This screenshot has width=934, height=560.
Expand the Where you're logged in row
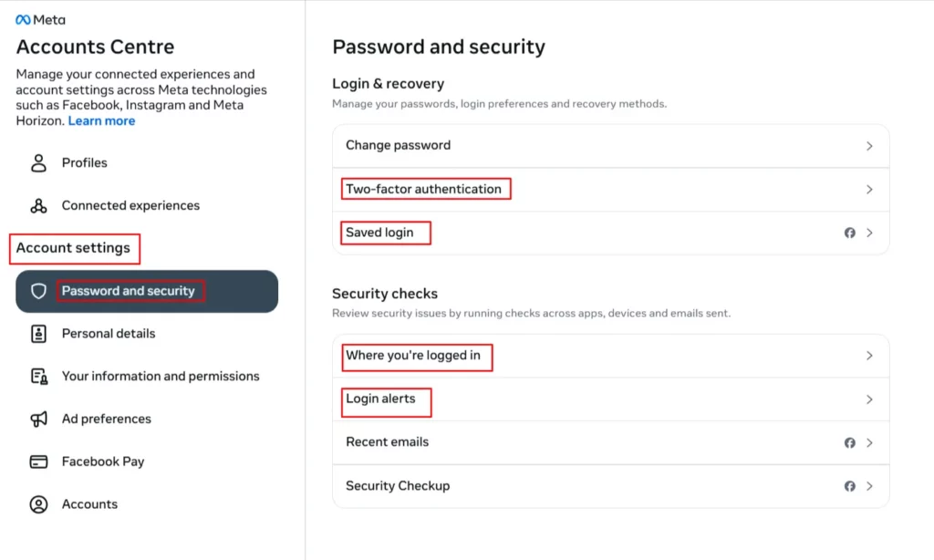point(611,356)
